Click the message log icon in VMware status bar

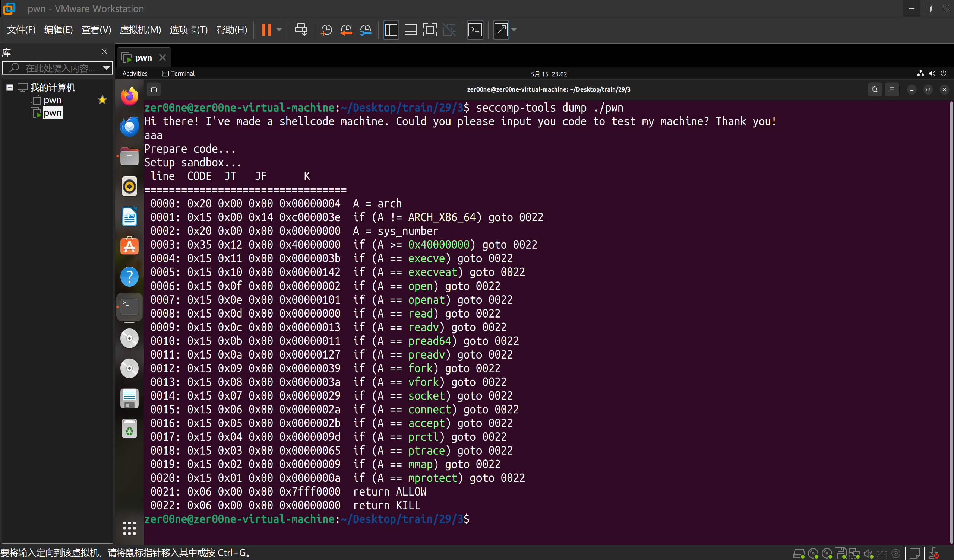point(914,554)
